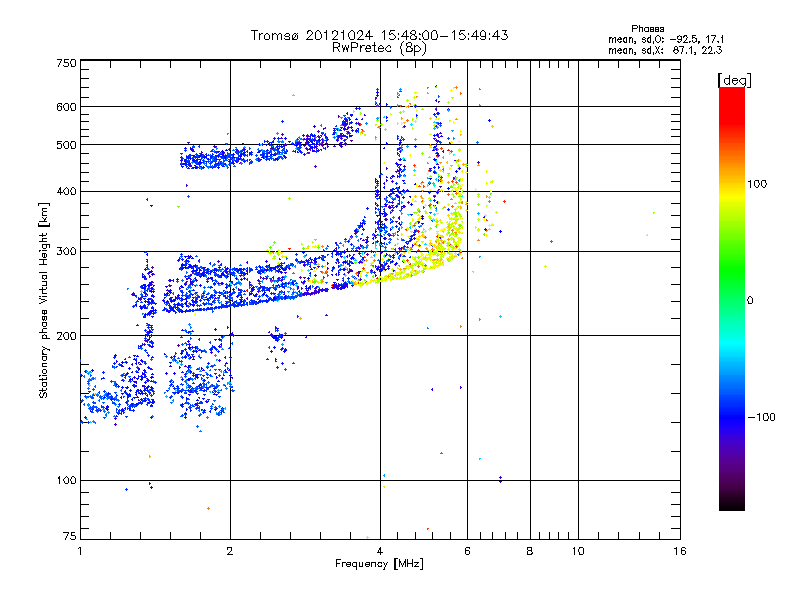The height and width of the screenshot is (600, 800).
Task: Click colorbar tick label "0"
Action: point(750,300)
